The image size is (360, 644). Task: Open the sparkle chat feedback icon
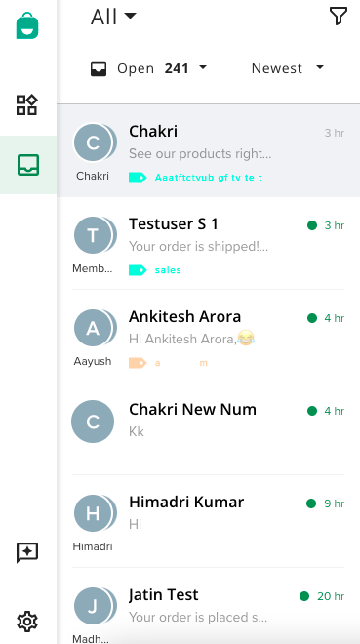click(27, 553)
